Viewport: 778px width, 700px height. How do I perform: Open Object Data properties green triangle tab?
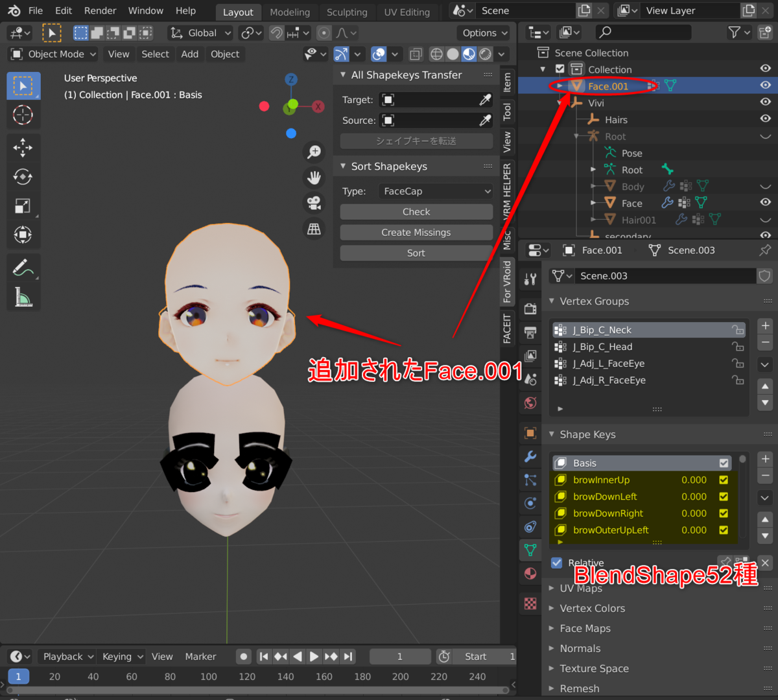pyautogui.click(x=530, y=550)
